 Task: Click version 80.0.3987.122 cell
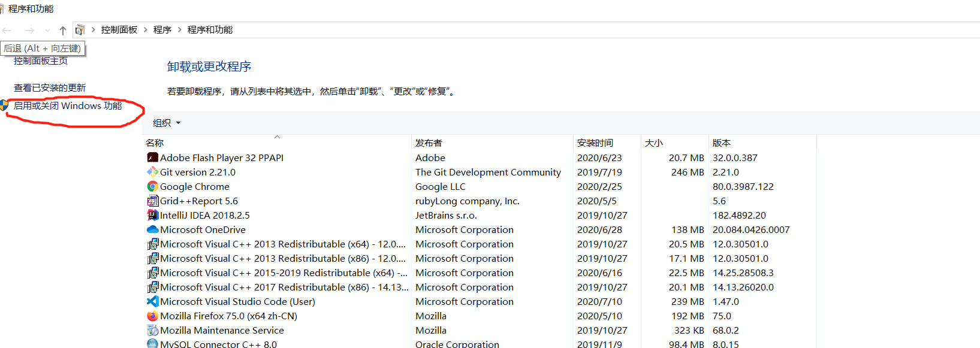pyautogui.click(x=743, y=186)
